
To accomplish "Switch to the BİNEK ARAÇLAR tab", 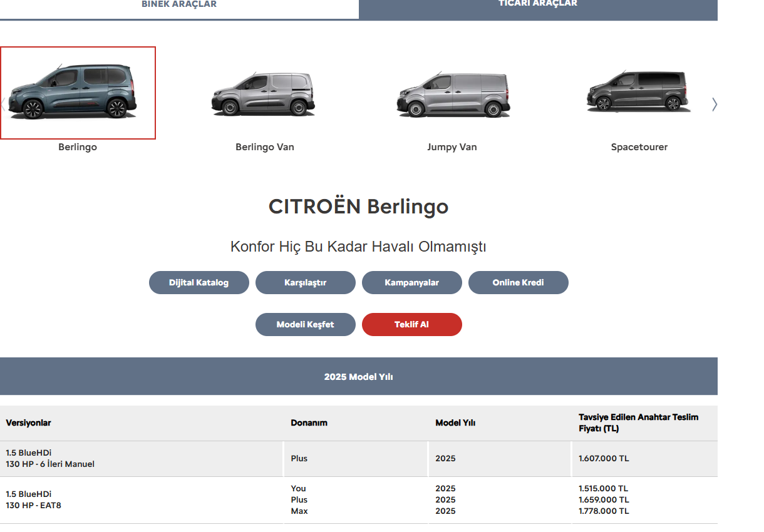I will pos(179,9).
